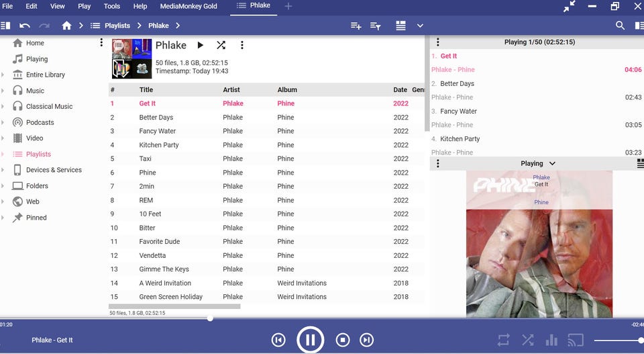
Task: Open the Playing panel dropdown arrow
Action: [x=552, y=163]
